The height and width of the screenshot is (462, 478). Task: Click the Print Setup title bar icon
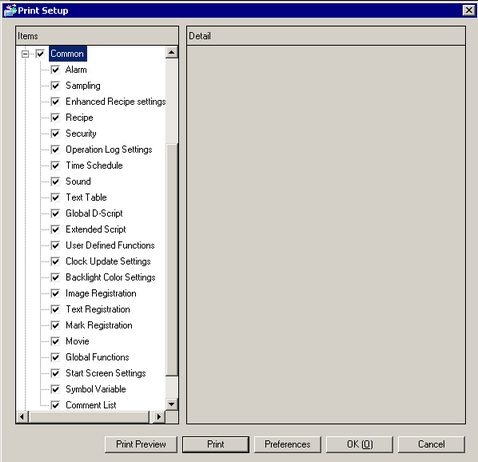click(10, 10)
